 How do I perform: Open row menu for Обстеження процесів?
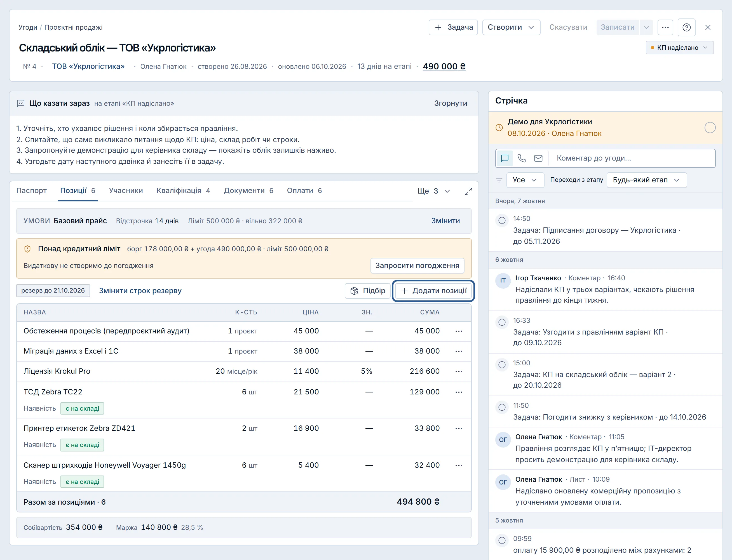(x=459, y=331)
